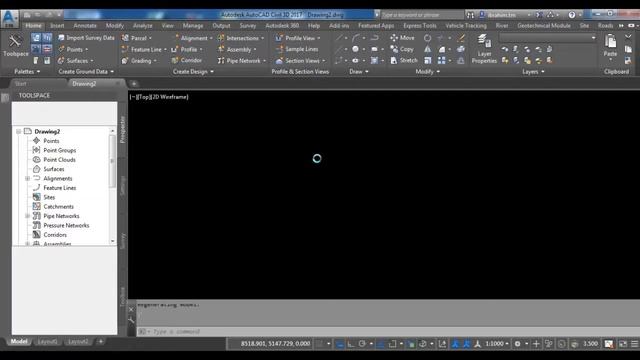The width and height of the screenshot is (640, 360).
Task: Select Pressure Networks in the tree
Action: point(66,225)
